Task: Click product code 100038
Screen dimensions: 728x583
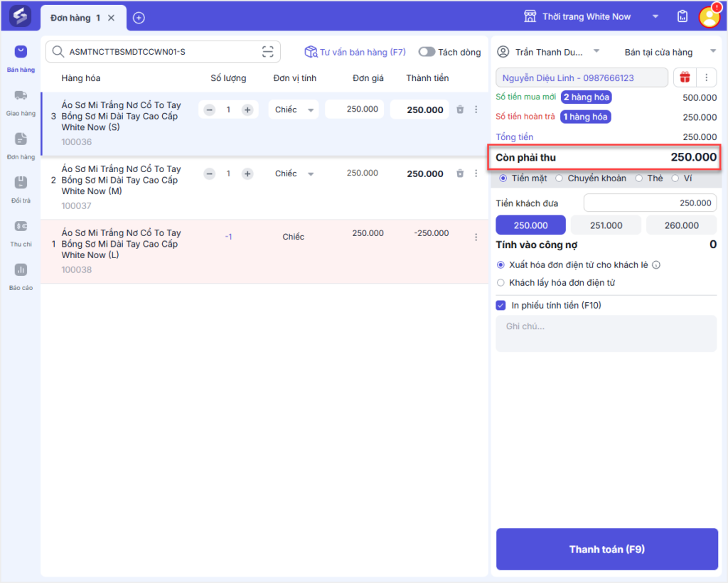Action: [77, 269]
